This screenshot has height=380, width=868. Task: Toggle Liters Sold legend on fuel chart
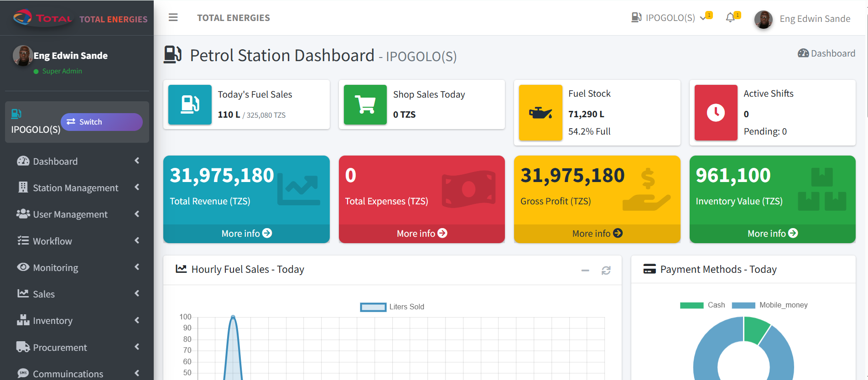(392, 307)
